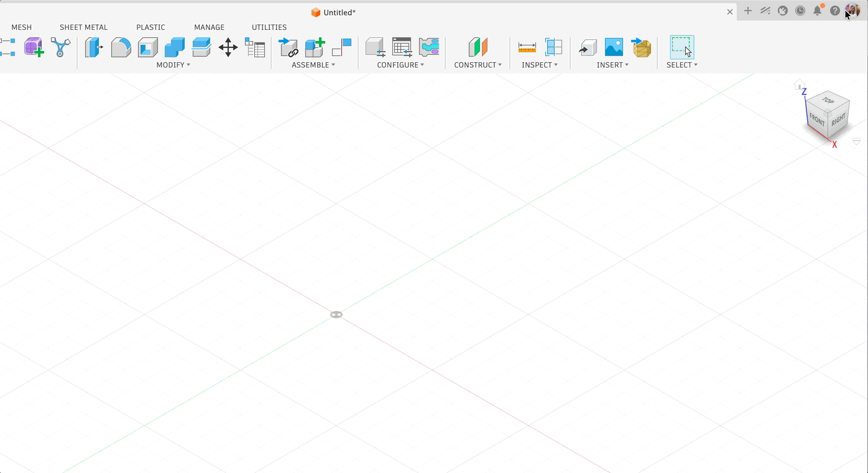The height and width of the screenshot is (473, 868).
Task: Open the CONSTRUCT dropdown menu
Action: coord(478,65)
